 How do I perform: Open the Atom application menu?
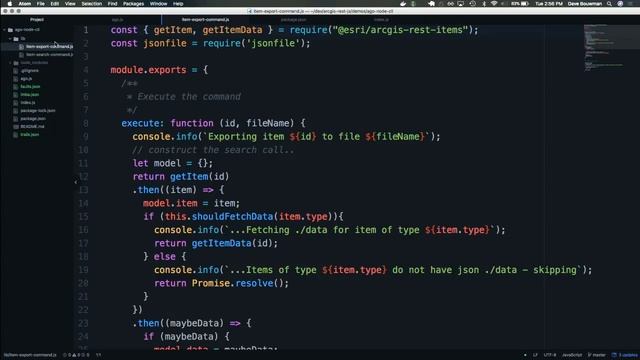(x=25, y=4)
